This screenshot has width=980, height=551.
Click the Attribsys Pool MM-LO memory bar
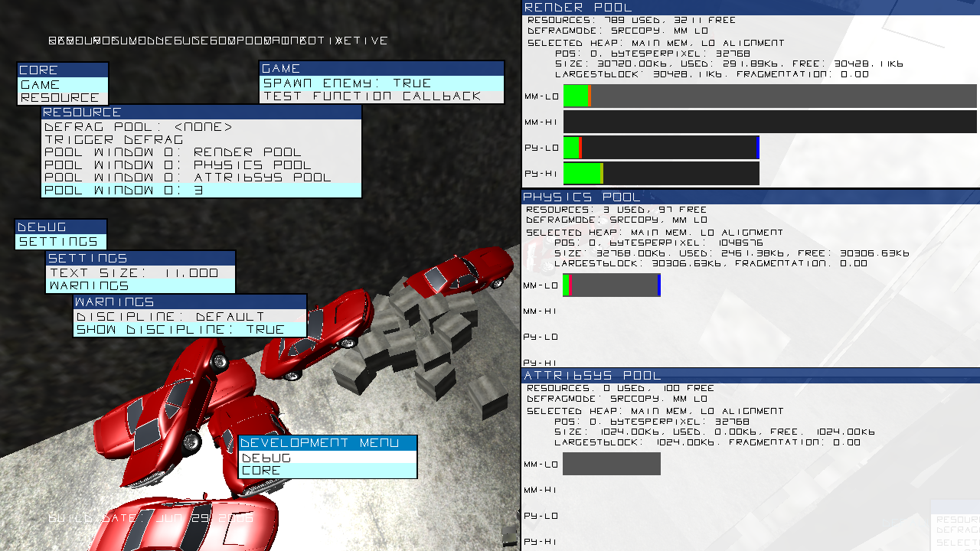[x=612, y=464]
